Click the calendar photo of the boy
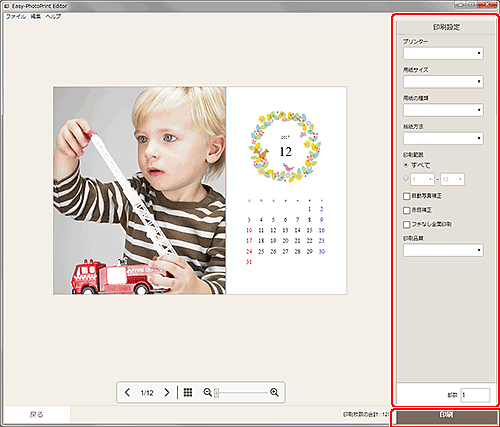The width and height of the screenshot is (500, 427). tap(139, 190)
